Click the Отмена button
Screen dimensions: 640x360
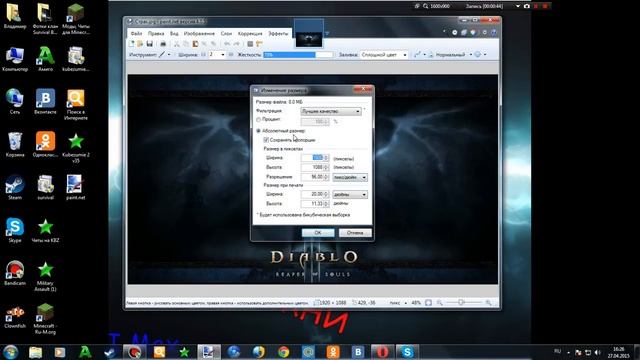[355, 233]
